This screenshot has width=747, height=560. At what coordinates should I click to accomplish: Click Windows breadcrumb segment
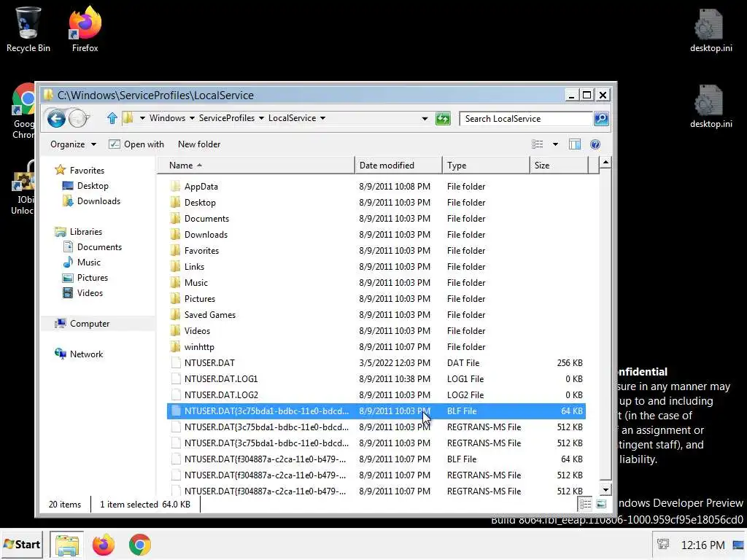(x=167, y=118)
